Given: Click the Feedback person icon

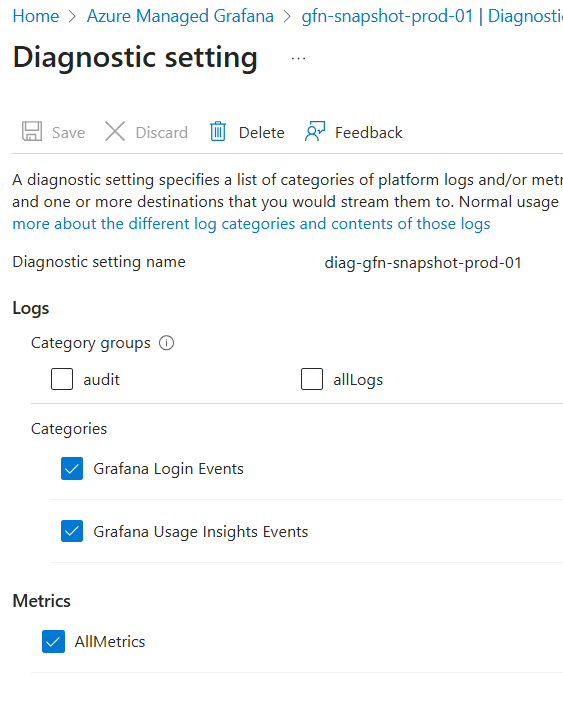Looking at the screenshot, I should [315, 131].
